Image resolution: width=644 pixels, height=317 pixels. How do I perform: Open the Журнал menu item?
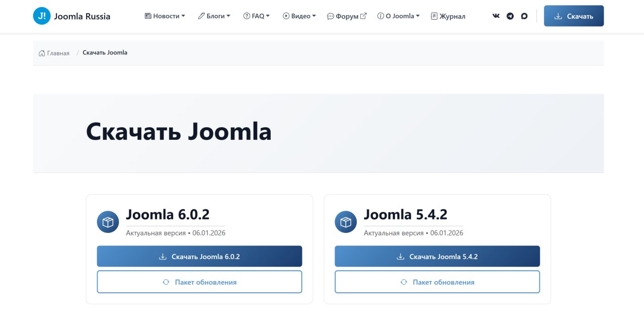point(447,16)
